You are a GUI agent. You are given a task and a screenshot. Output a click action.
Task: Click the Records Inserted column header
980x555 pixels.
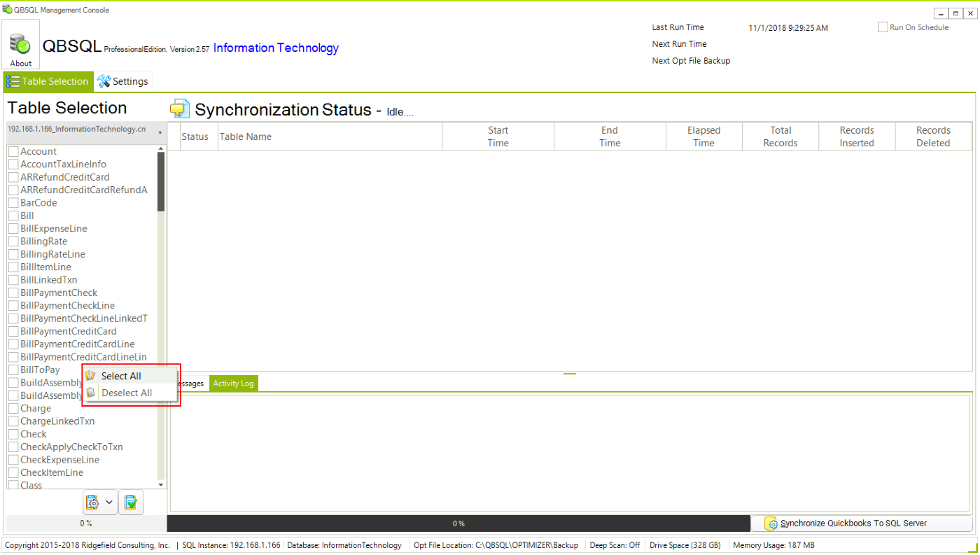coord(857,136)
